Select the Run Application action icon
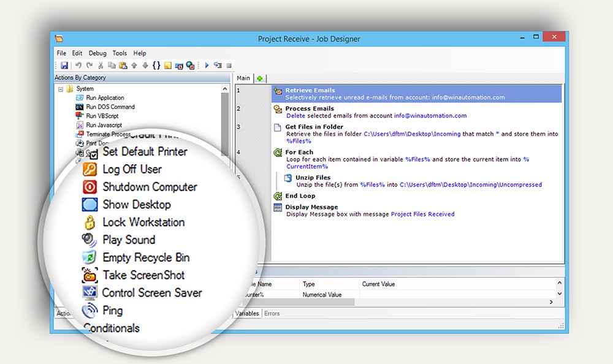The width and height of the screenshot is (613, 364). point(81,97)
